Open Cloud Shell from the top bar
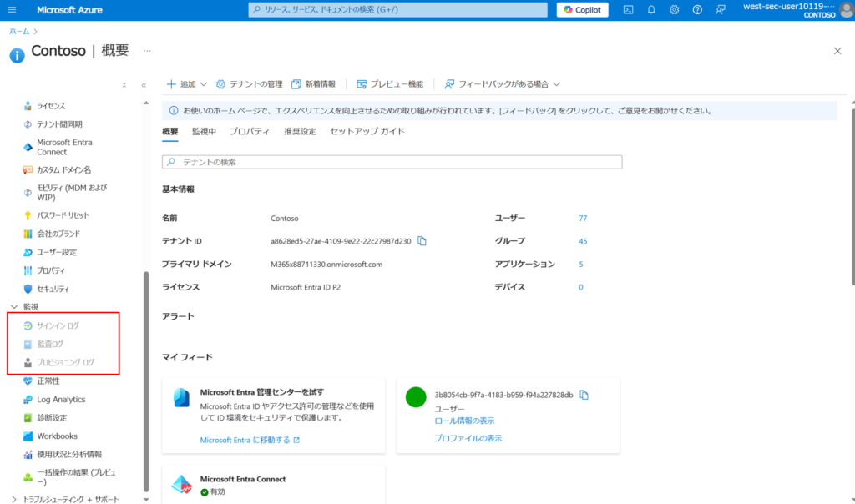The width and height of the screenshot is (855, 504). 628,10
